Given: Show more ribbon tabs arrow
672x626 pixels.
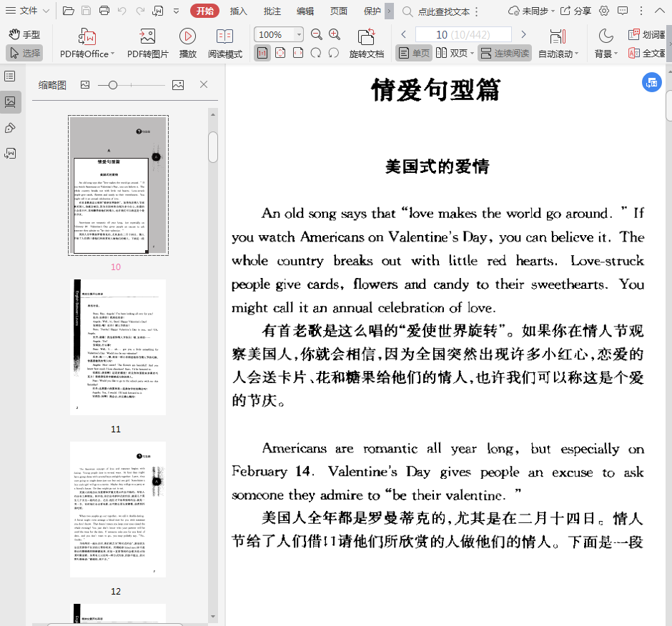Looking at the screenshot, I should (x=389, y=11).
